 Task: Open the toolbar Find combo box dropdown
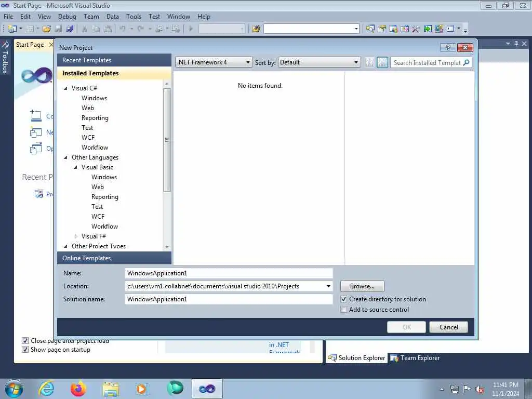pyautogui.click(x=356, y=29)
